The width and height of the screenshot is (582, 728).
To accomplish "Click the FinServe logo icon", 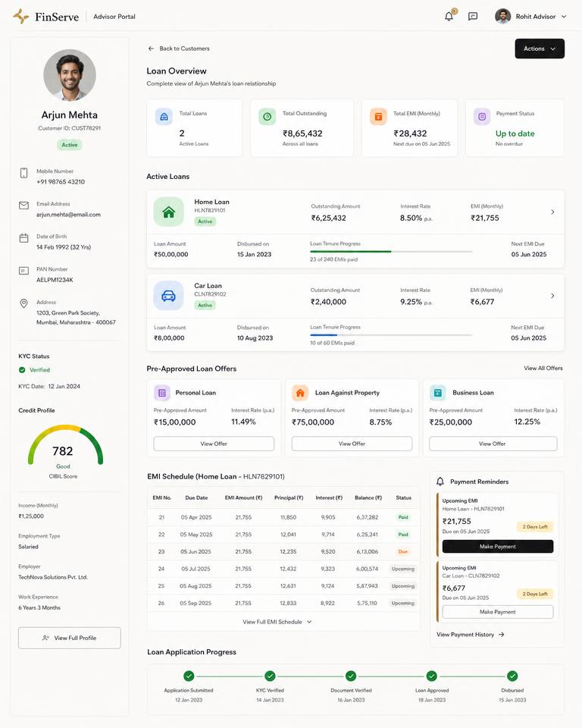I will coord(21,16).
